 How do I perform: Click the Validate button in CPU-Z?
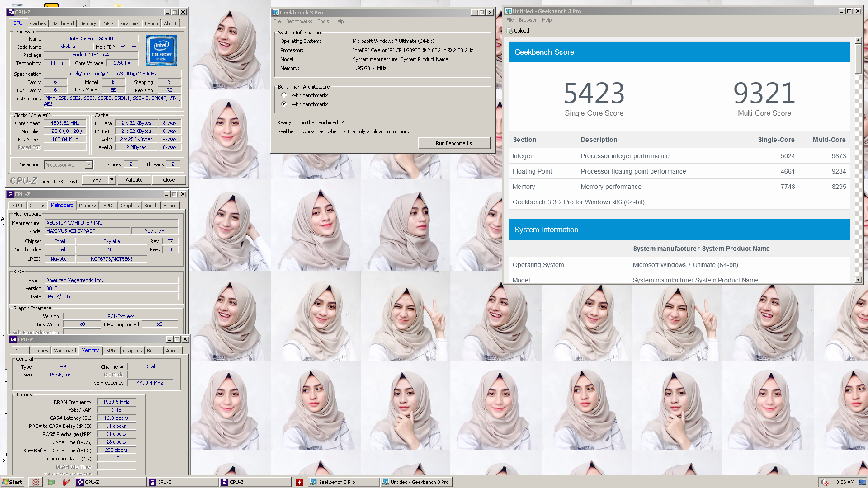pyautogui.click(x=134, y=180)
